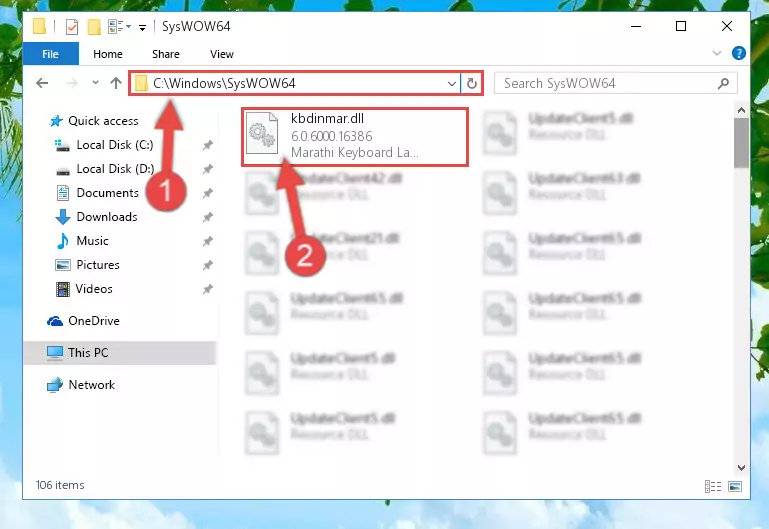
Task: Select Network in the navigation pane
Action: click(x=81, y=385)
